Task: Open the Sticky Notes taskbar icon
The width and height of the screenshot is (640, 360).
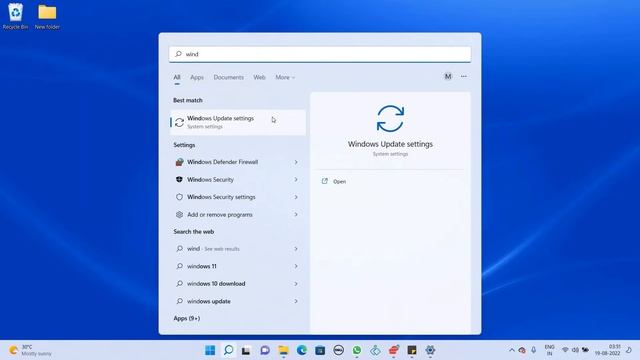Action: [412, 350]
